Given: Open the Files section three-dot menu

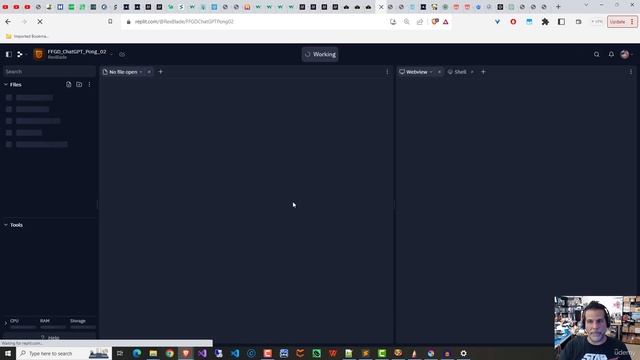Looking at the screenshot, I should pyautogui.click(x=89, y=84).
